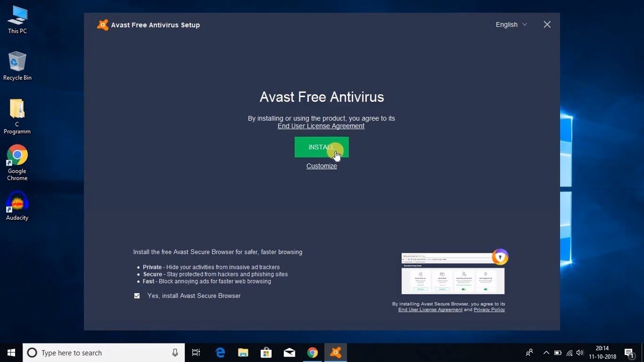Expand the English language dropdown
The width and height of the screenshot is (644, 362).
[511, 25]
